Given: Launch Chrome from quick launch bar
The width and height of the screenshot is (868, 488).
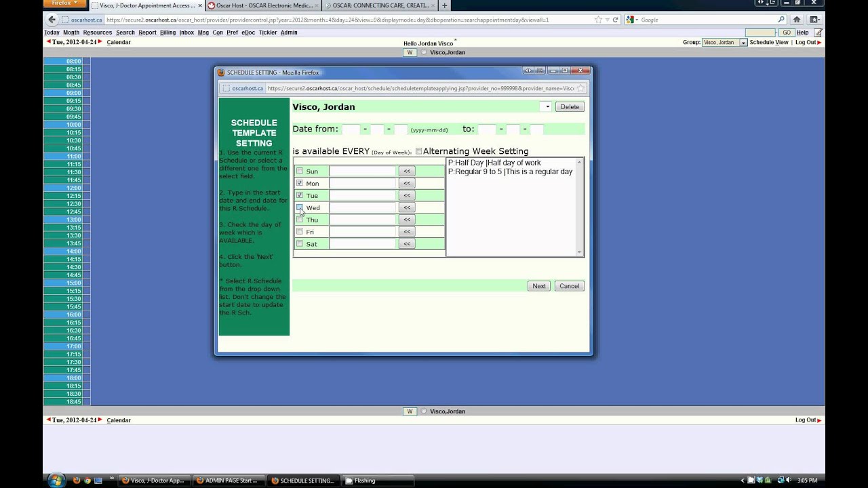Looking at the screenshot, I should pyautogui.click(x=87, y=481).
